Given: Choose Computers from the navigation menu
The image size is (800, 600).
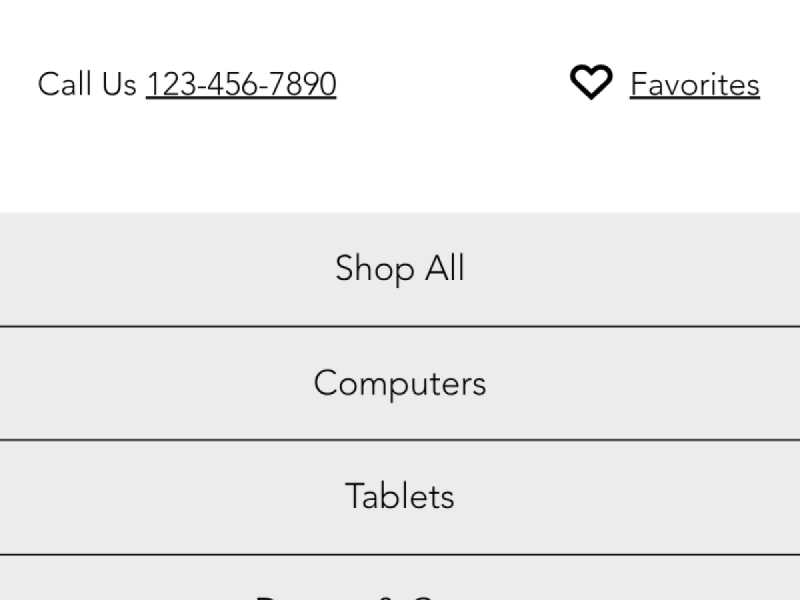Looking at the screenshot, I should 400,383.
